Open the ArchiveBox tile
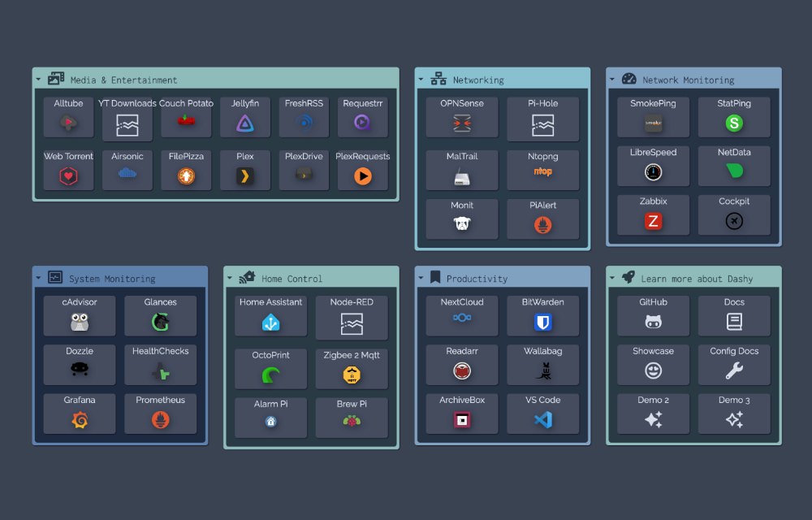Image resolution: width=812 pixels, height=520 pixels. pos(462,414)
